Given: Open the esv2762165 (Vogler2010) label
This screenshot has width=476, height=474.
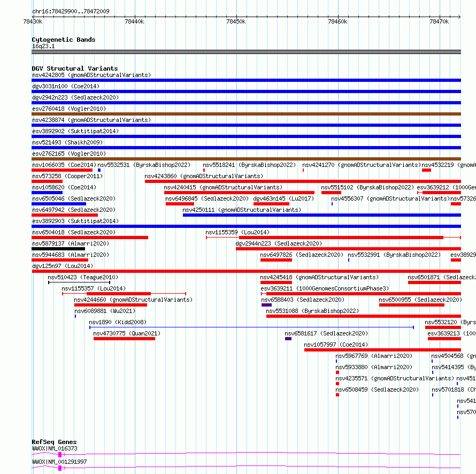Looking at the screenshot, I should tap(69, 154).
